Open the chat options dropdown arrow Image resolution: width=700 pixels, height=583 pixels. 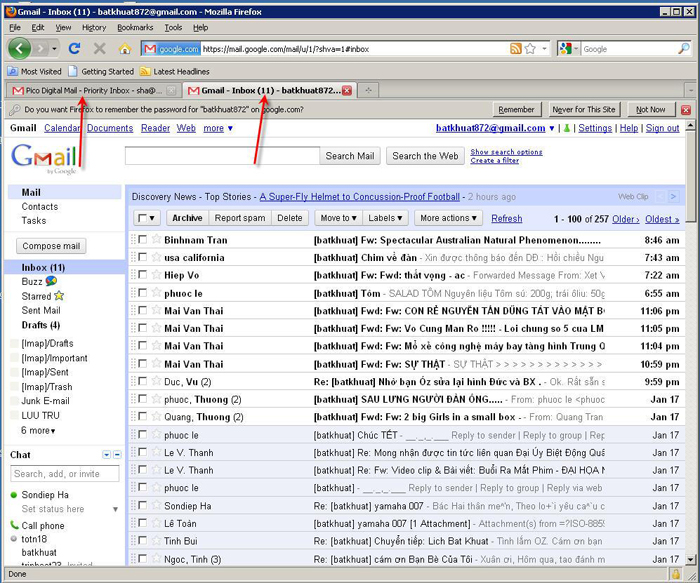[106, 455]
